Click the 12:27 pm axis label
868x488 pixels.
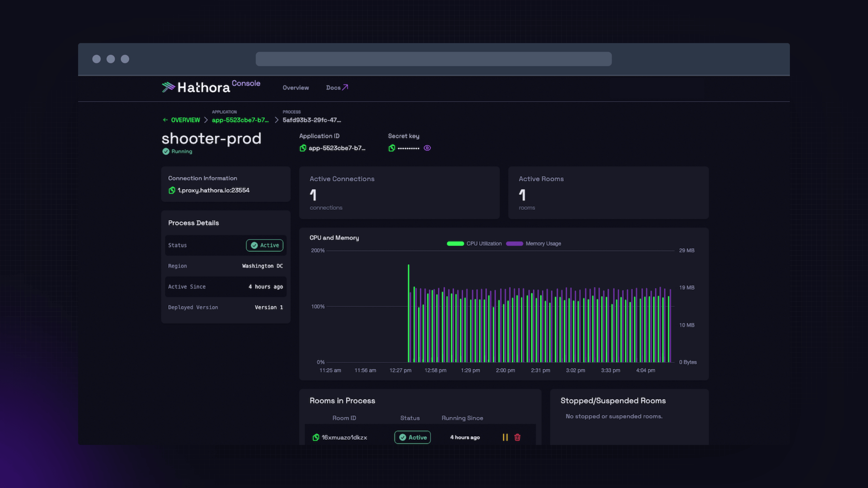pyautogui.click(x=400, y=371)
